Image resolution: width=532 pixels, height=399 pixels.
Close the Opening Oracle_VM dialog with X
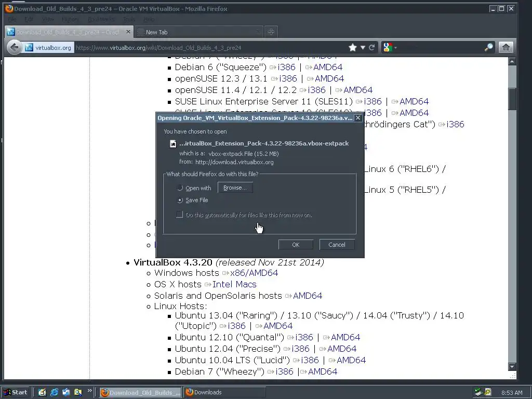357,118
